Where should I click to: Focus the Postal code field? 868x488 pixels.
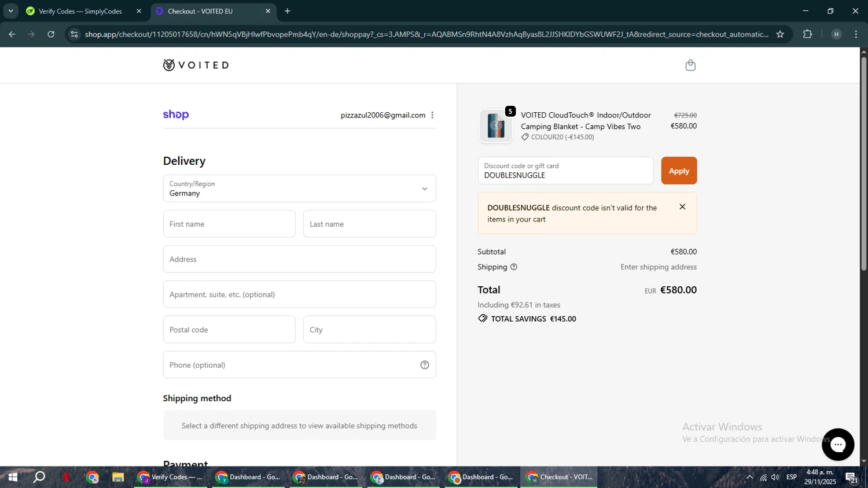(229, 330)
